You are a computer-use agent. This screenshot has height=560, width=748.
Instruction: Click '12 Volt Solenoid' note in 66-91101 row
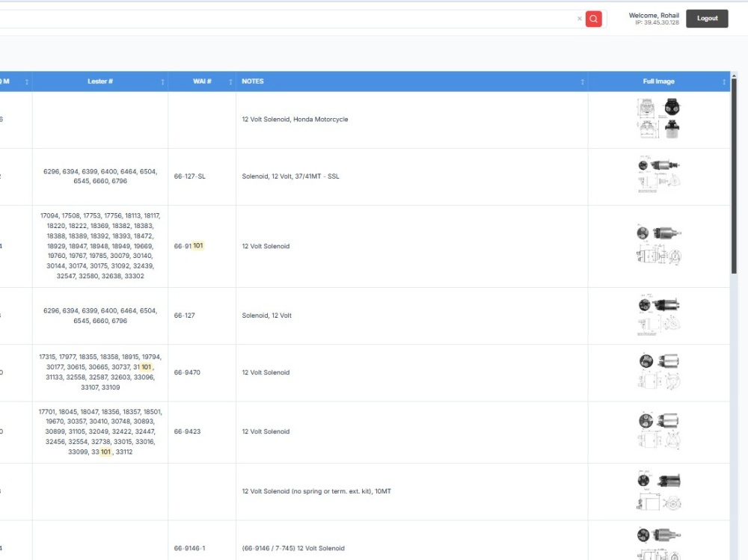[x=266, y=247]
